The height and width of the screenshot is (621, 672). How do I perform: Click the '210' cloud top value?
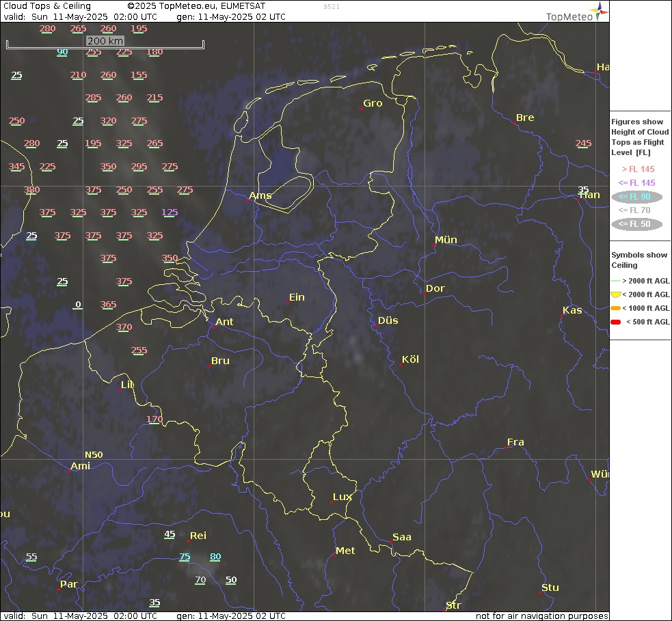(78, 75)
